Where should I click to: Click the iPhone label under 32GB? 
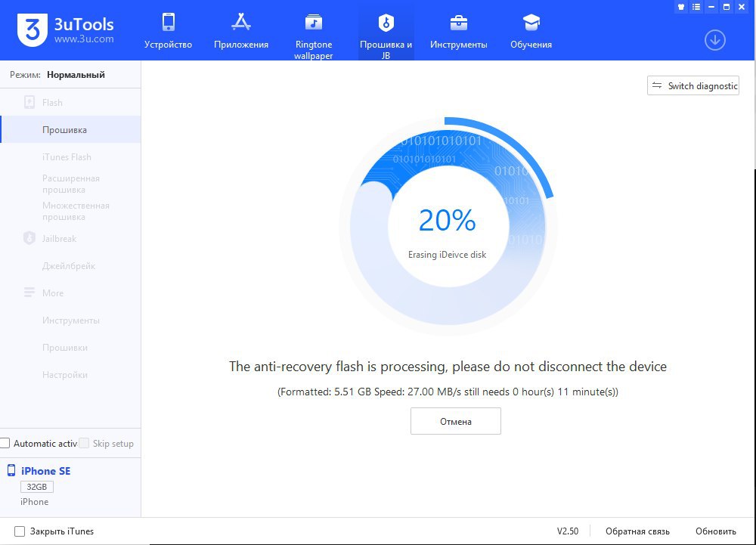pyautogui.click(x=34, y=502)
